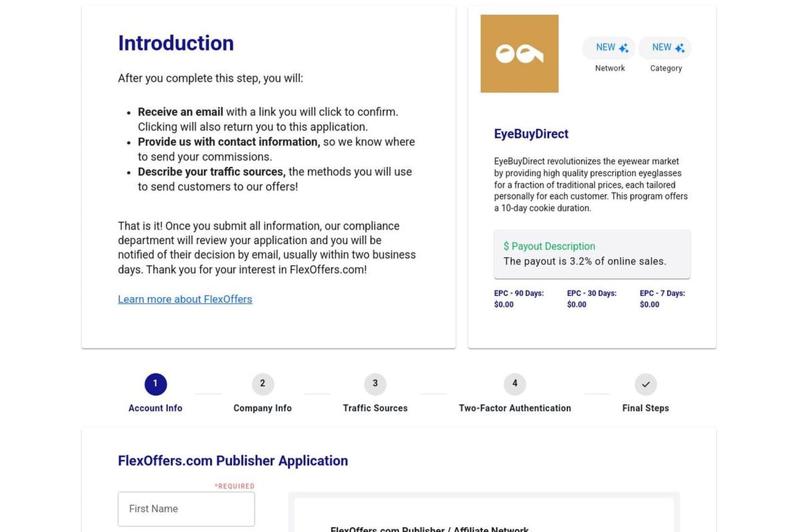Select step 2 circle Company Info
The width and height of the screenshot is (798, 532).
click(263, 384)
